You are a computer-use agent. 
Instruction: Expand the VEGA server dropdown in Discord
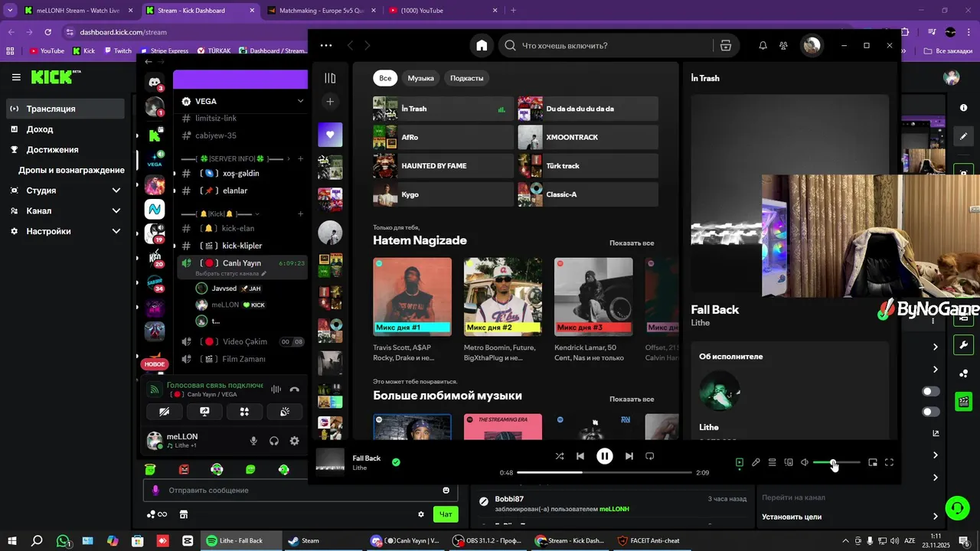[x=300, y=101]
